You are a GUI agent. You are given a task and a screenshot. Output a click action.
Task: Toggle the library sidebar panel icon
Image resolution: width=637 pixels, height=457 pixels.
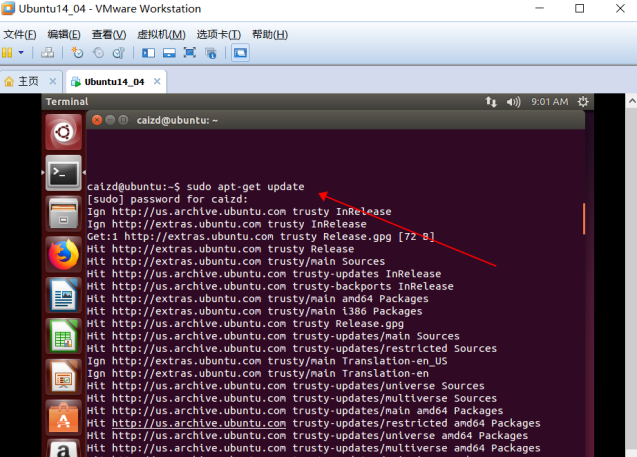(x=148, y=53)
